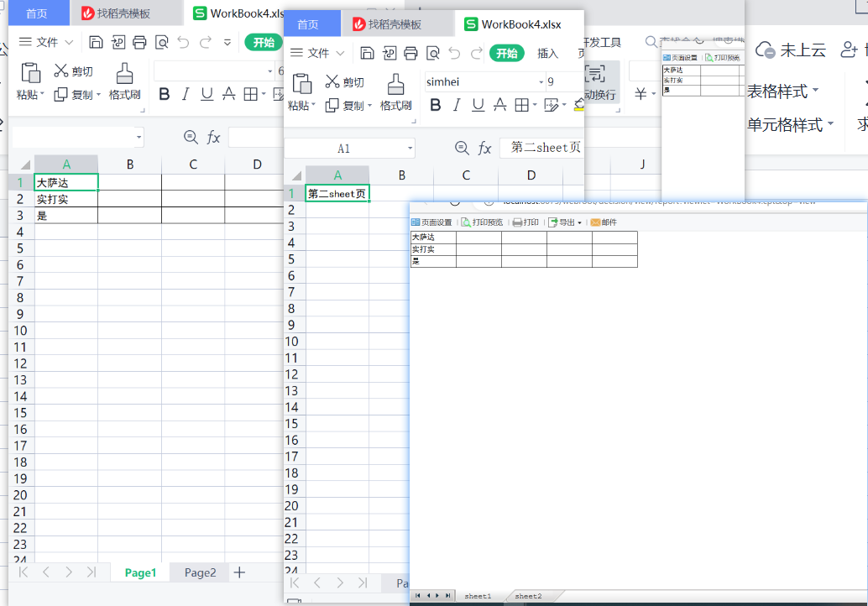
Task: Click formula bar showing 第二sheet页
Action: point(541,147)
